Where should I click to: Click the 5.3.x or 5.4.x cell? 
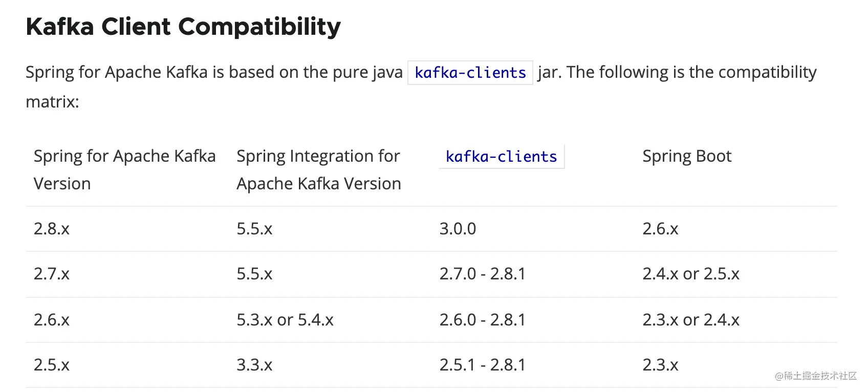(x=285, y=320)
